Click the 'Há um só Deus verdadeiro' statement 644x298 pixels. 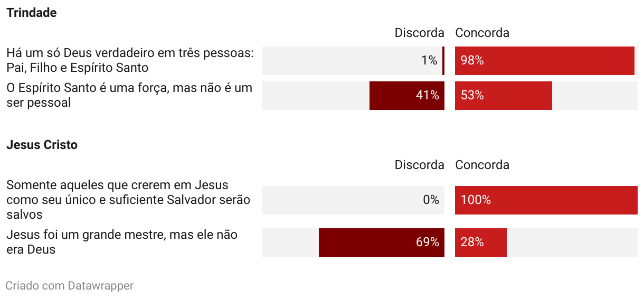click(x=130, y=61)
